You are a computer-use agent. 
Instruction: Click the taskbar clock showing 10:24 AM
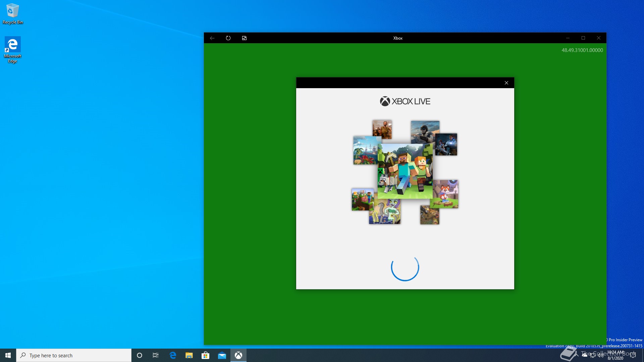pos(615,355)
